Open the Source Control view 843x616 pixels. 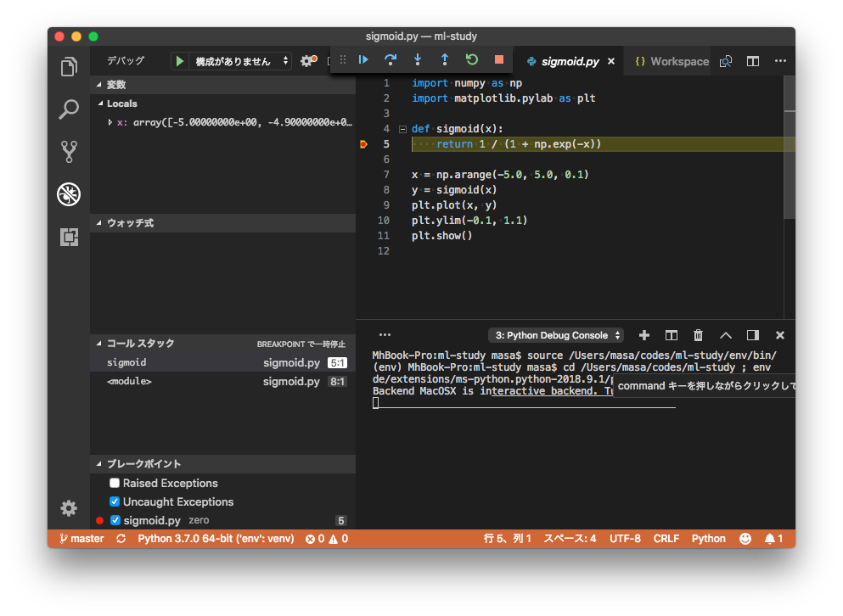[69, 152]
